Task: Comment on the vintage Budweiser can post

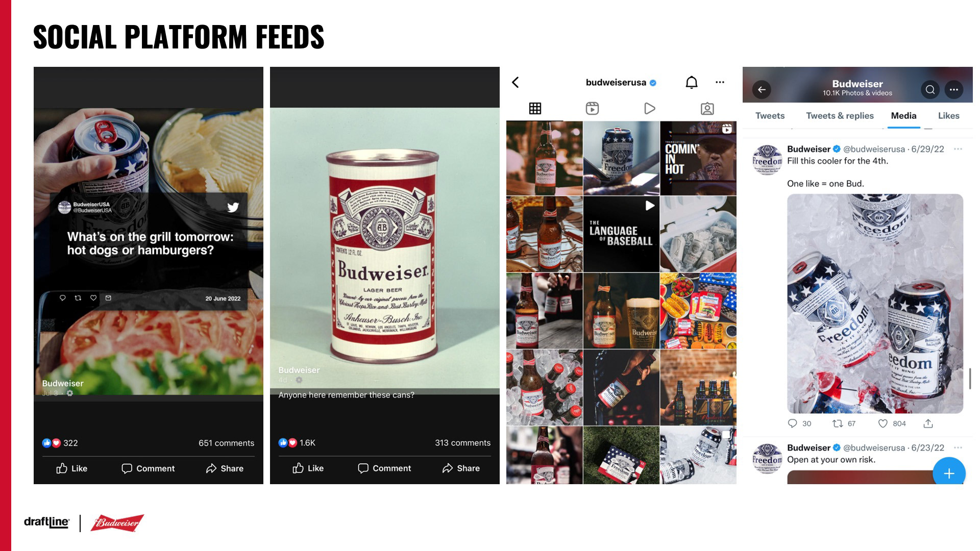Action: pyautogui.click(x=384, y=468)
